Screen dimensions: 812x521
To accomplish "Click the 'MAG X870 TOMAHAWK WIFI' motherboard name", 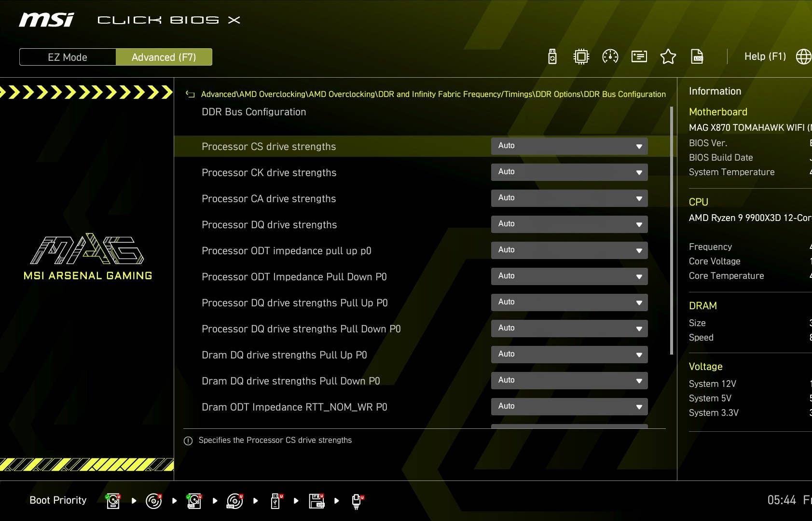I will pyautogui.click(x=750, y=128).
